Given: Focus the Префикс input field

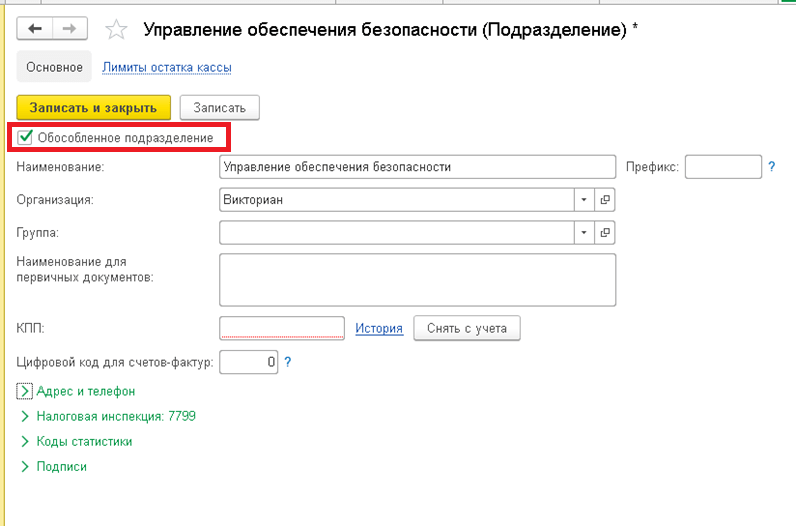Looking at the screenshot, I should point(723,167).
